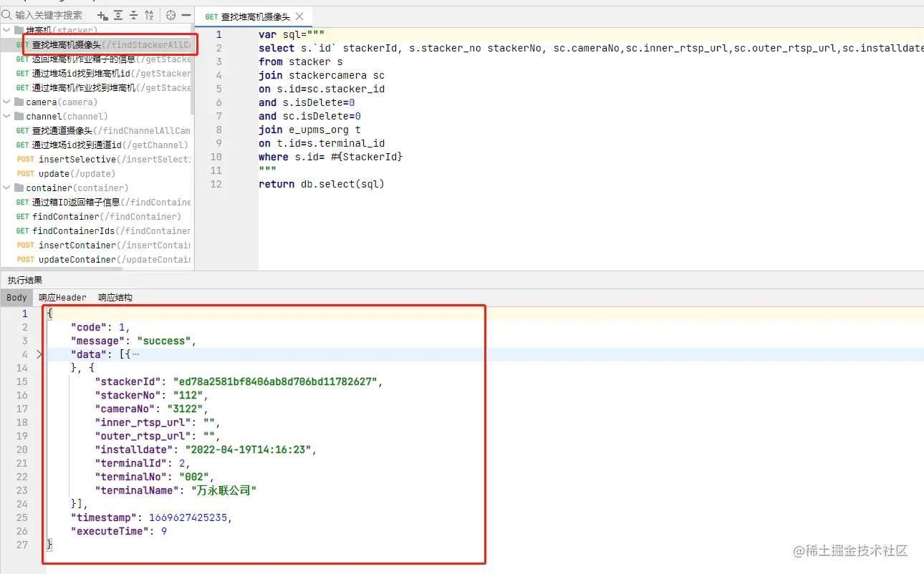The image size is (924, 574).
Task: Switch to the 响应Header tab
Action: [x=62, y=298]
